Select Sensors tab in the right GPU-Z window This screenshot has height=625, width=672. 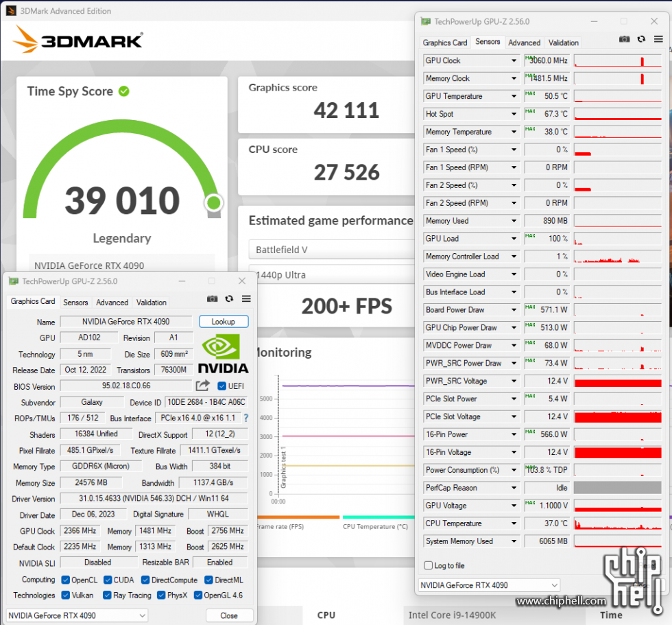(488, 42)
